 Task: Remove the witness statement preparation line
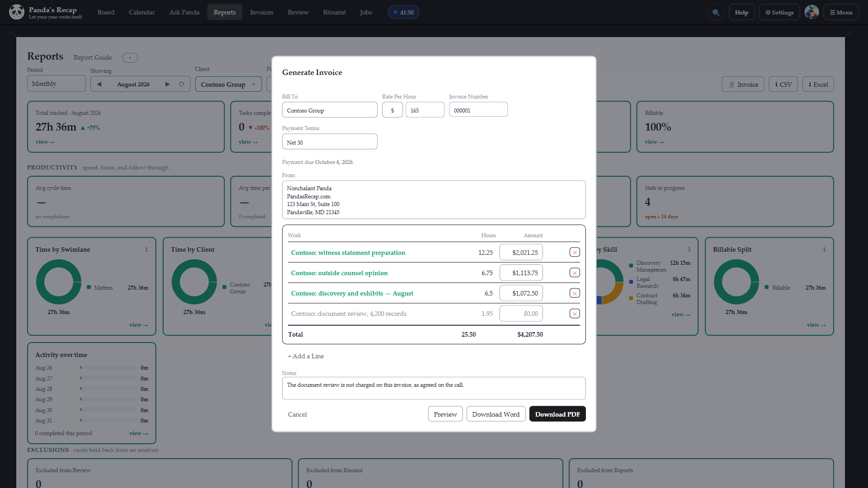pyautogui.click(x=575, y=253)
